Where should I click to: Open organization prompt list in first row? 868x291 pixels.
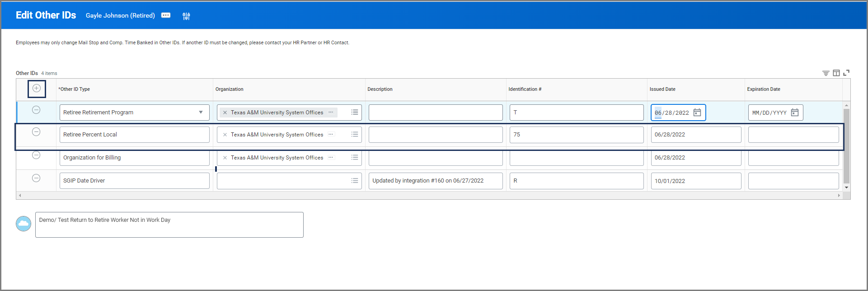coord(355,112)
